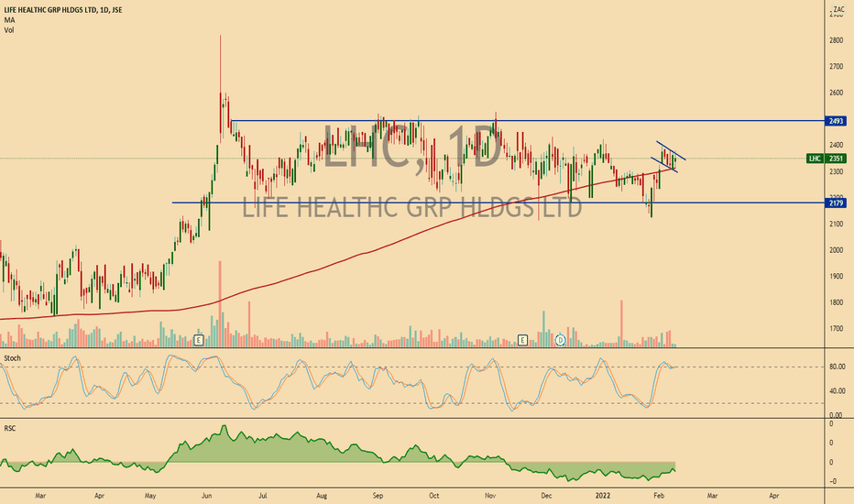Click the 2400 price axis label
The width and height of the screenshot is (854, 504).
click(836, 146)
